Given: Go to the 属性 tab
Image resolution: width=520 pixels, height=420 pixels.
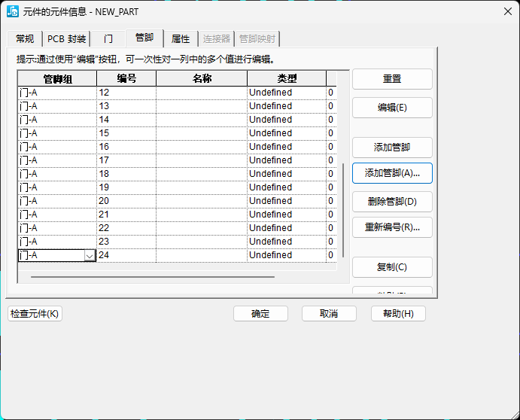Looking at the screenshot, I should click(181, 39).
